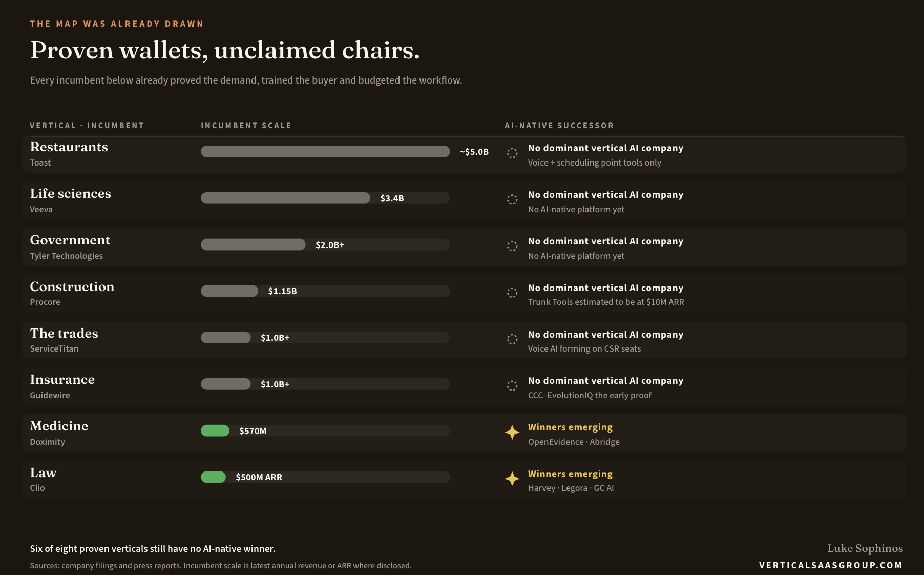924x575 pixels.
Task: Click the dashed circle icon beside Life sciences
Action: 512,199
